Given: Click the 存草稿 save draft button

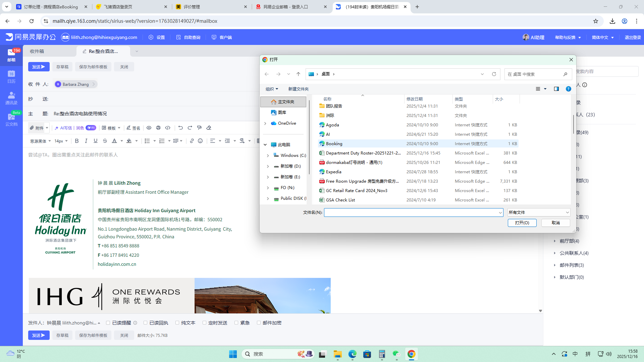Looking at the screenshot, I should coord(62,67).
